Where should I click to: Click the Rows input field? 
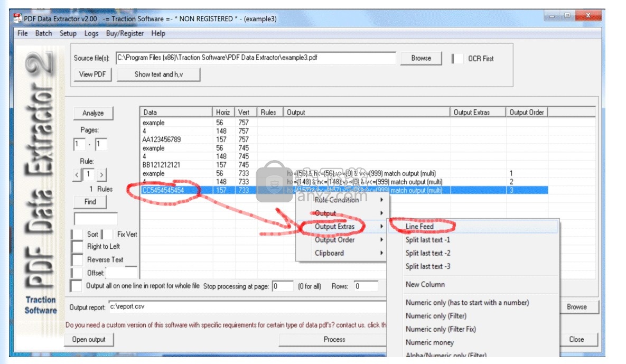click(366, 286)
